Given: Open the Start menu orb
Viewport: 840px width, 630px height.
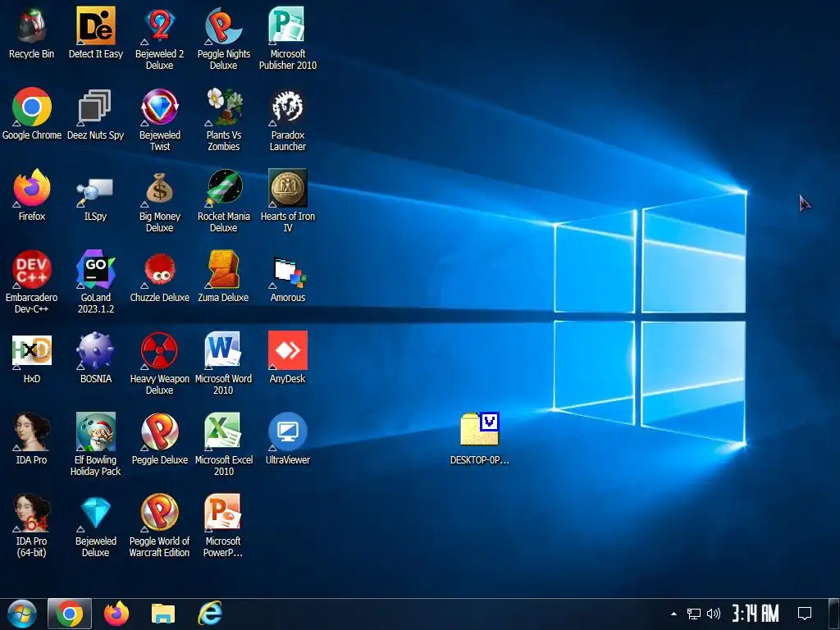Looking at the screenshot, I should pos(22,614).
